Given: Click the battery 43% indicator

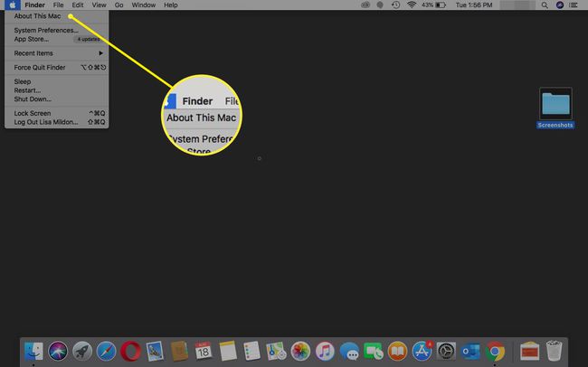Looking at the screenshot, I should pyautogui.click(x=433, y=5).
